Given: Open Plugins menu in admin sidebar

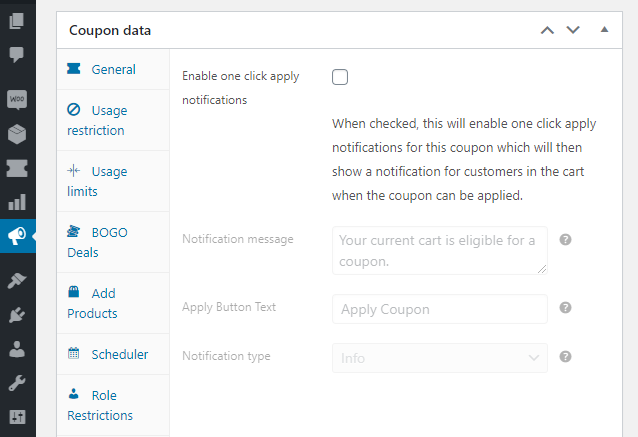Looking at the screenshot, I should click(x=17, y=317).
